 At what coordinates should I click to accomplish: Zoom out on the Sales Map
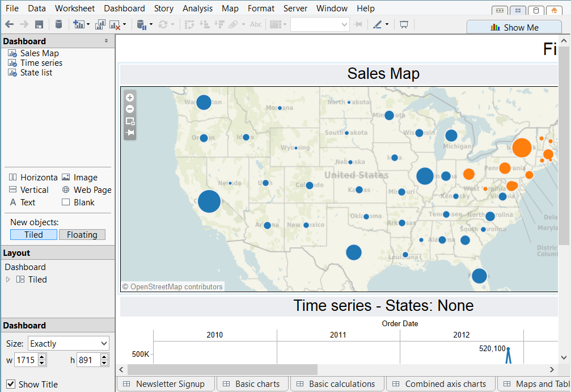[130, 109]
